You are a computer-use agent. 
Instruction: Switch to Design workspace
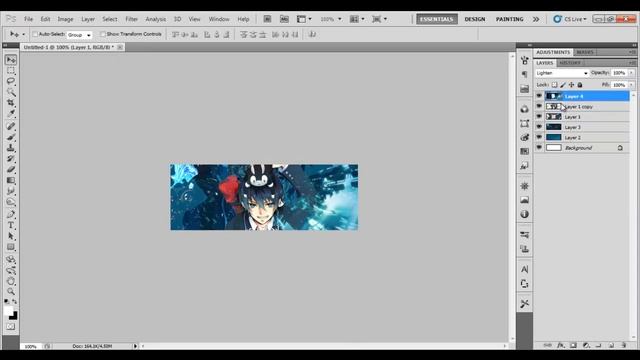475,19
